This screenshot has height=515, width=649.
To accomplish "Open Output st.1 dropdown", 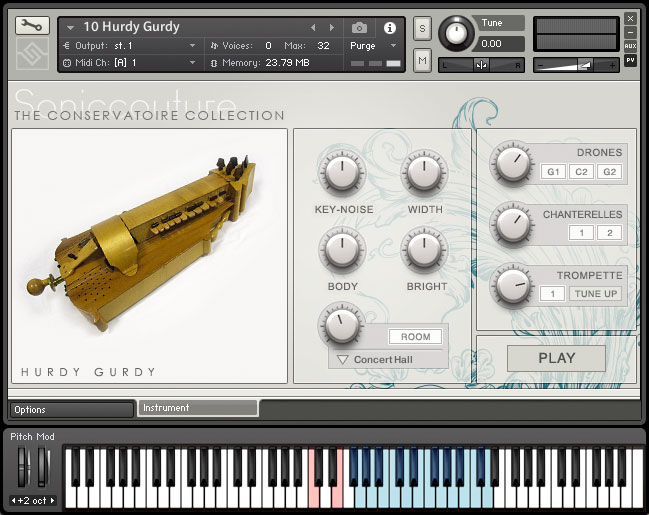I will 192,46.
